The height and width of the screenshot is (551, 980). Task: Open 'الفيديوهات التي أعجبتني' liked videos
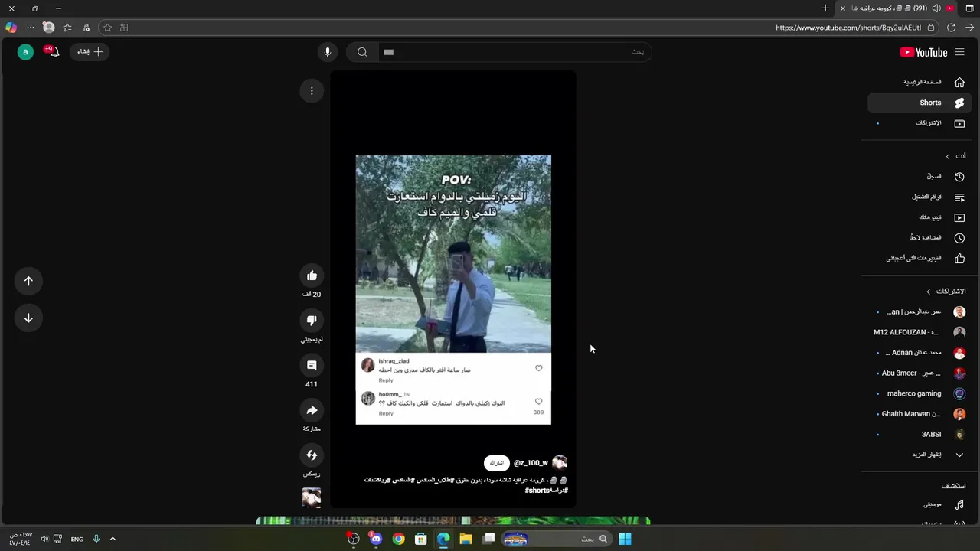tap(920, 259)
